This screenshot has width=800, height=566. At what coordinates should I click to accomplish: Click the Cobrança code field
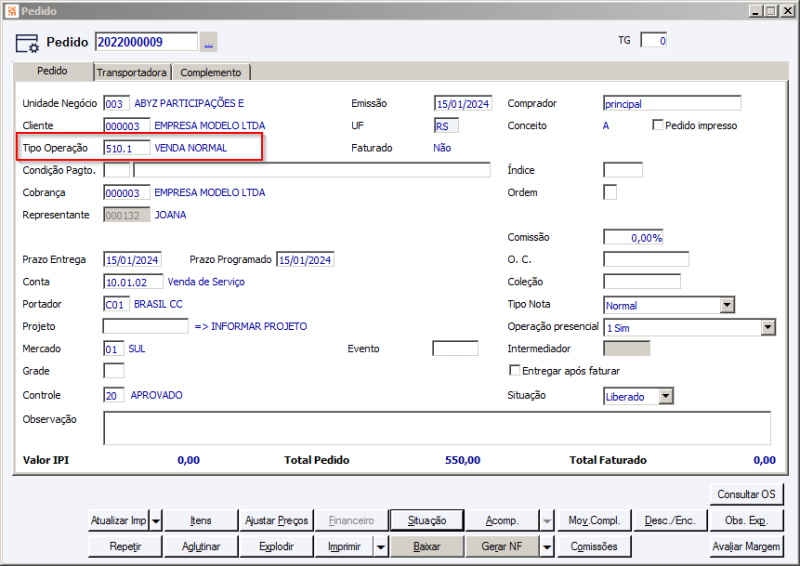pyautogui.click(x=127, y=192)
